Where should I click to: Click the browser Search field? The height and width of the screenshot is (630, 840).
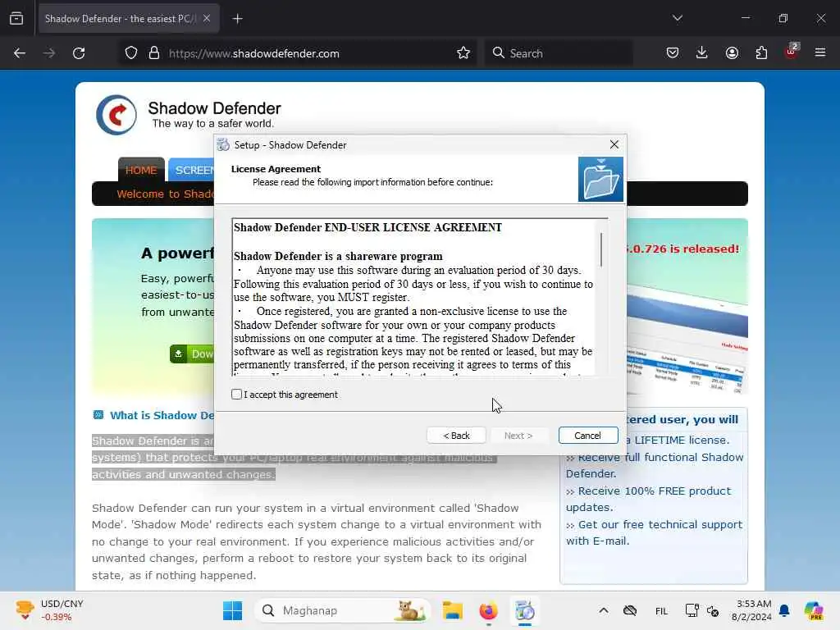(x=559, y=53)
